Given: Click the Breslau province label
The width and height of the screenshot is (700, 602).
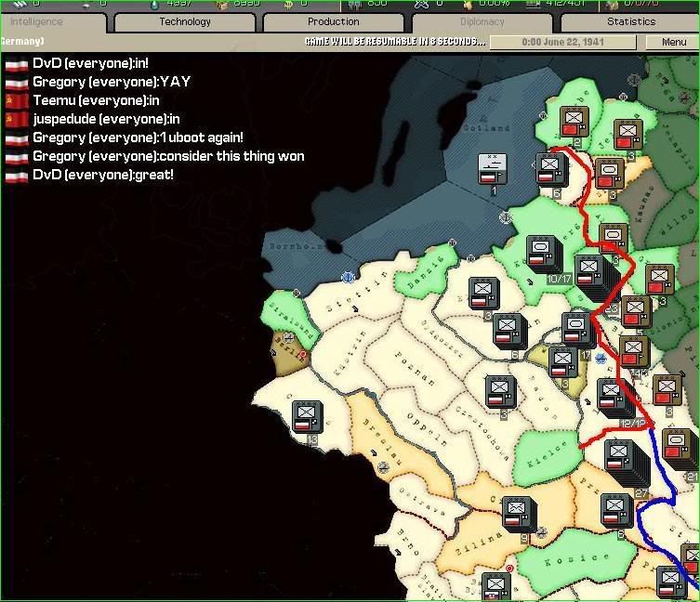Looking at the screenshot, I should click(x=381, y=442).
